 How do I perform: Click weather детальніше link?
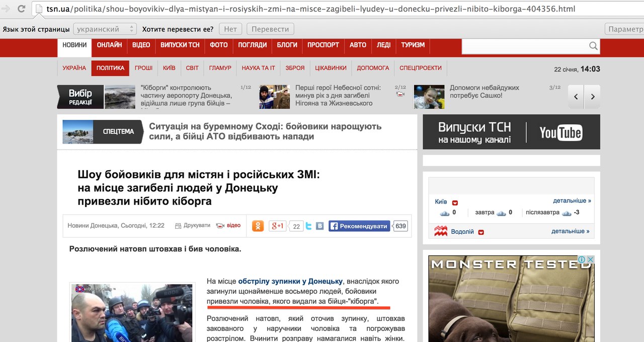(x=572, y=200)
